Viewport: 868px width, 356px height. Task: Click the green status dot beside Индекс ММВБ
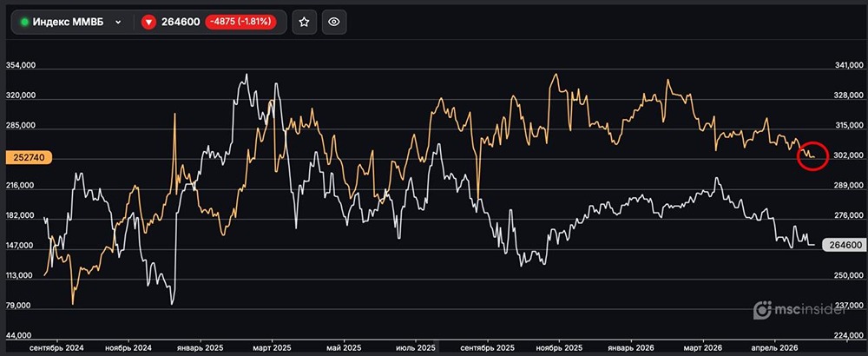pos(24,23)
